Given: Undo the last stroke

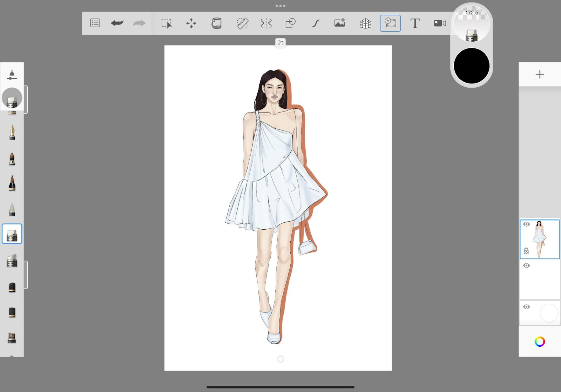Looking at the screenshot, I should (117, 23).
